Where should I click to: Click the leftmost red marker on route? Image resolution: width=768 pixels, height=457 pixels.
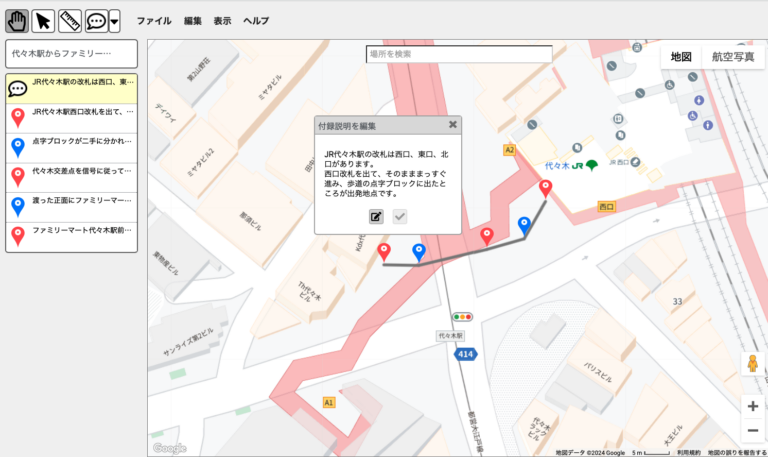[x=384, y=253]
